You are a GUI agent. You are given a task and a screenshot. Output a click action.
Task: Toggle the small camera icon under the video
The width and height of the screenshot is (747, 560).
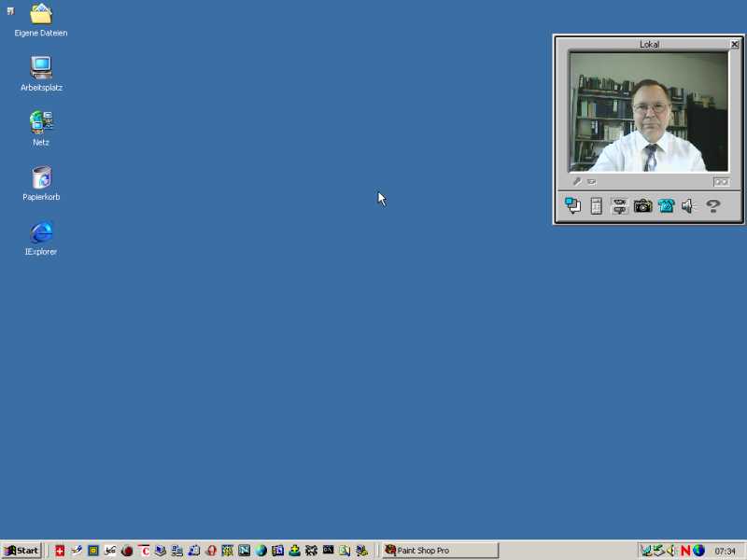(x=592, y=181)
